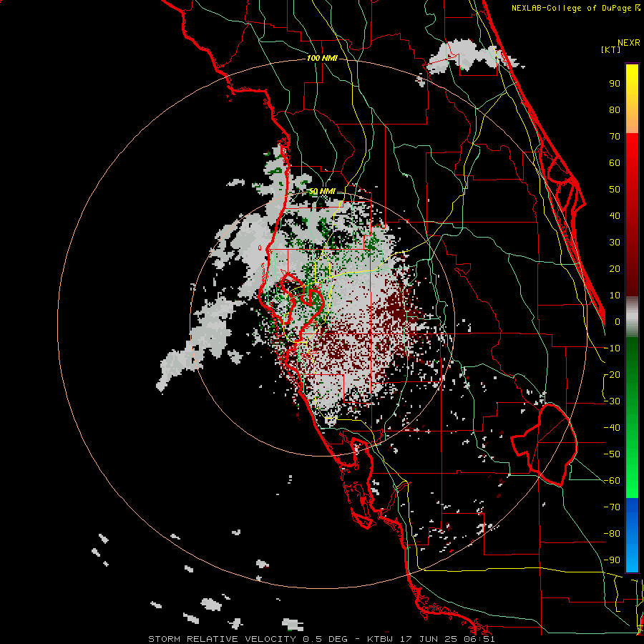Click the 50 NMI range ring label
Viewport: 644px width, 644px height.
pyautogui.click(x=322, y=191)
